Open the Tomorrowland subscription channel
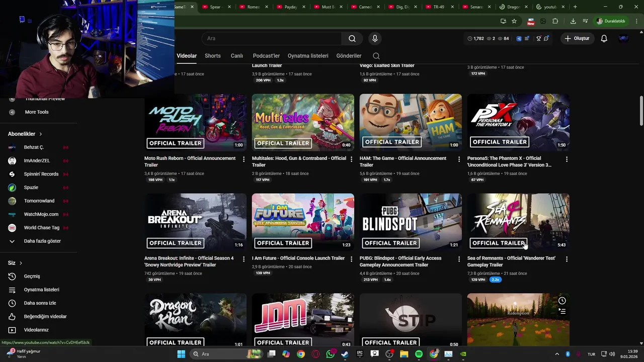 (39, 201)
